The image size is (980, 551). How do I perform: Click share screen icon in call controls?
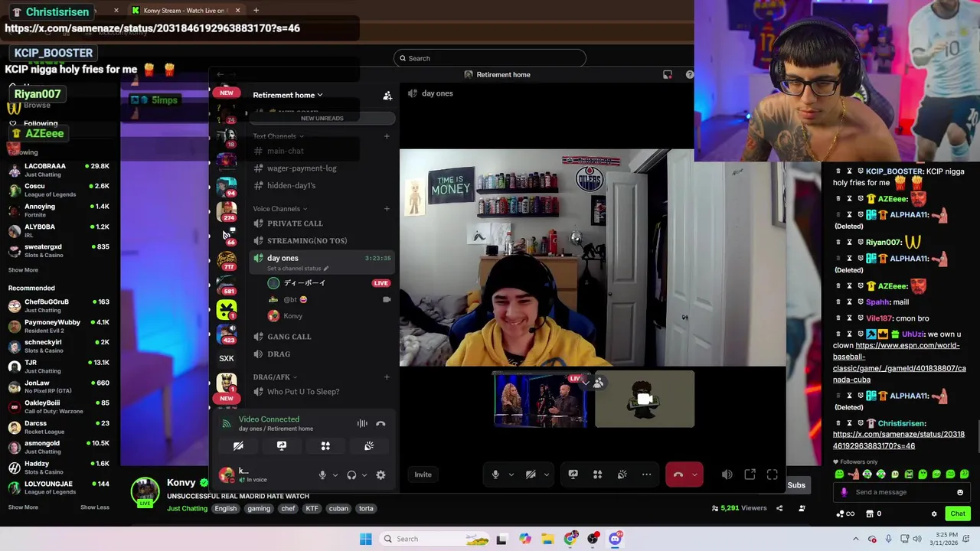pyautogui.click(x=573, y=474)
